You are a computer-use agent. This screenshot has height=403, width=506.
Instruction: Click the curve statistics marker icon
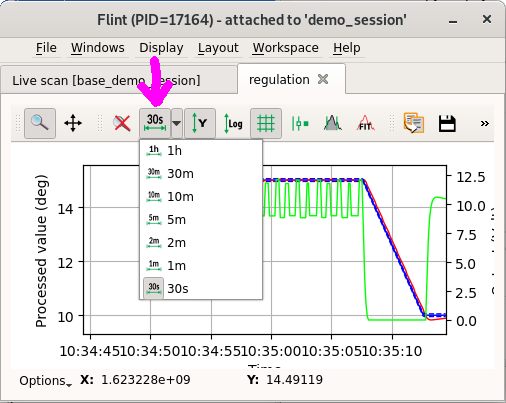click(x=300, y=123)
